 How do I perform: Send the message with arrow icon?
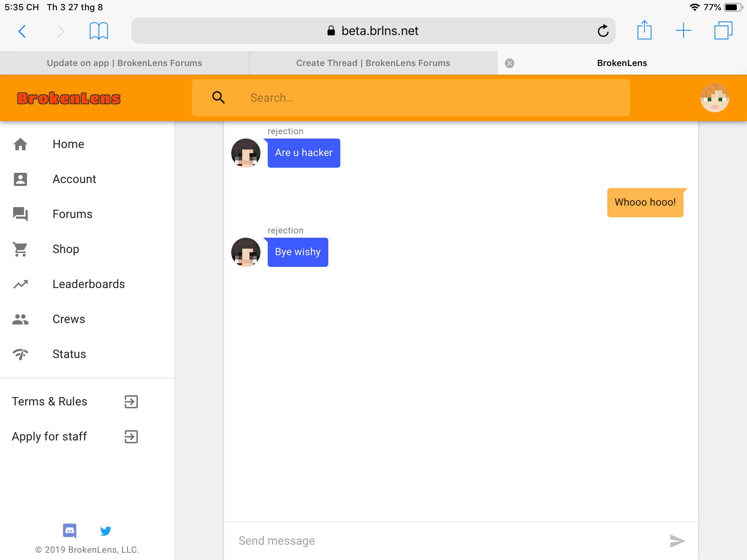pos(677,541)
